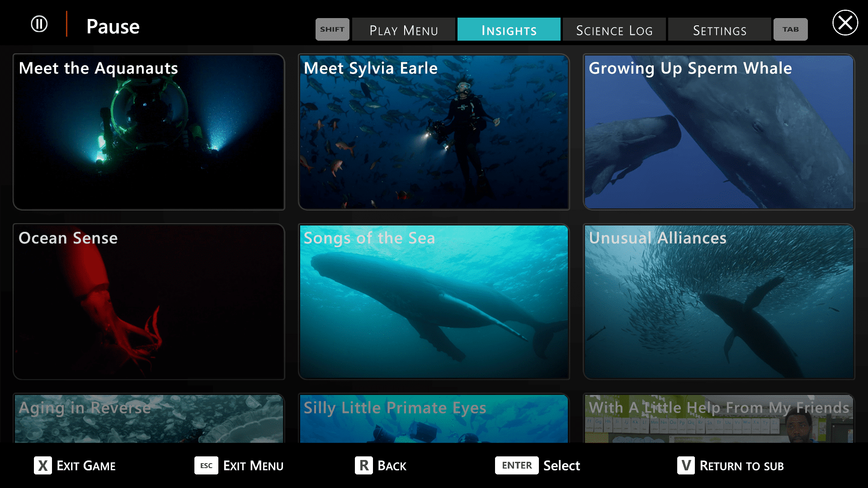The width and height of the screenshot is (868, 488).
Task: Click the Return to Sub label
Action: pyautogui.click(x=741, y=466)
